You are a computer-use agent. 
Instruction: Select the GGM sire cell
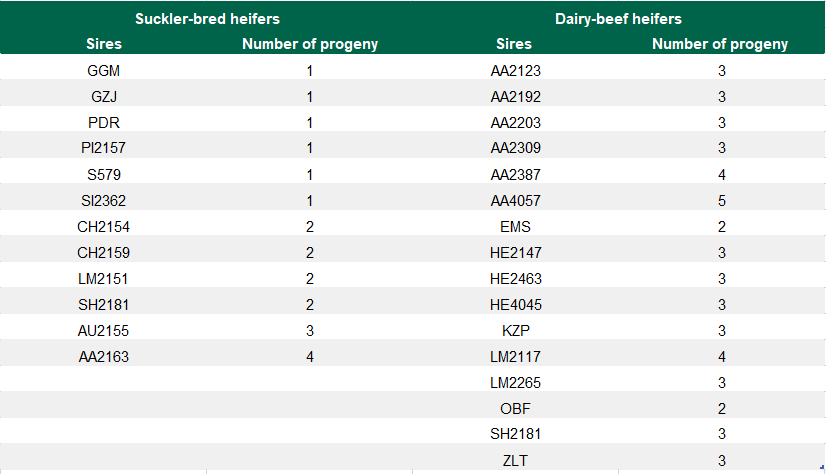pyautogui.click(x=104, y=71)
